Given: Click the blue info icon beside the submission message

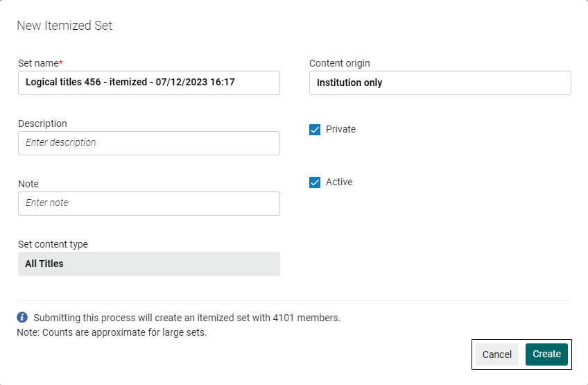Looking at the screenshot, I should point(22,318).
